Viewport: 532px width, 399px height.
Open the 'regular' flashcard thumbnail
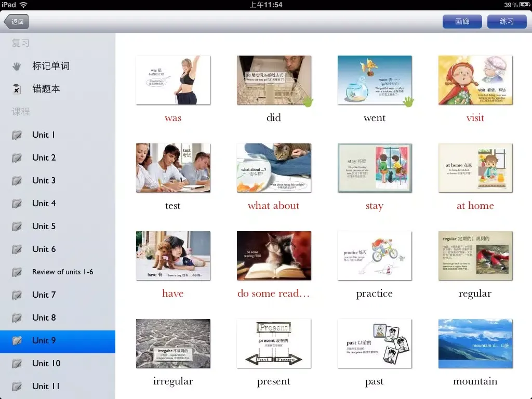point(475,256)
